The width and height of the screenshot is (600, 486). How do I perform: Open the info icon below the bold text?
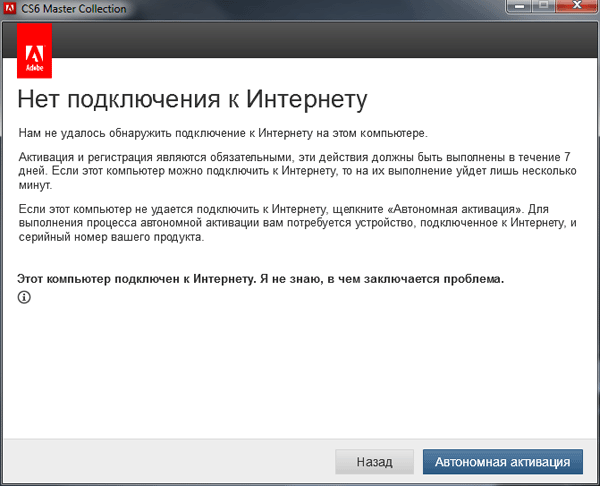24,297
